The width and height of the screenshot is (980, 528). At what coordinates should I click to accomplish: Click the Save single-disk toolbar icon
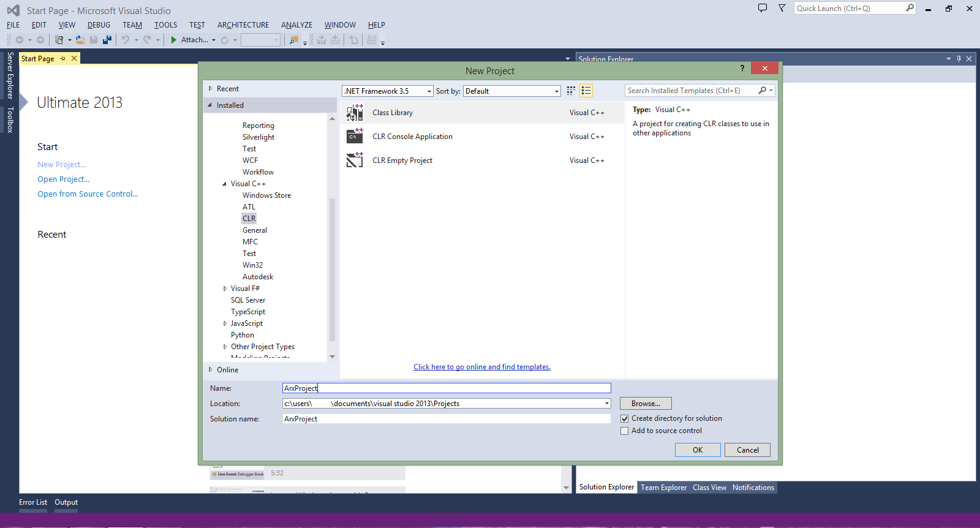(x=94, y=40)
